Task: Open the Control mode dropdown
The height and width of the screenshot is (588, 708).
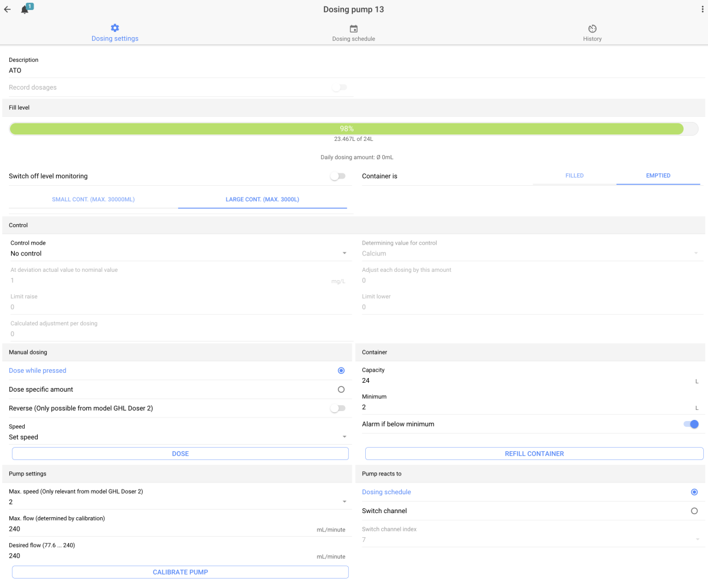Action: click(x=179, y=254)
